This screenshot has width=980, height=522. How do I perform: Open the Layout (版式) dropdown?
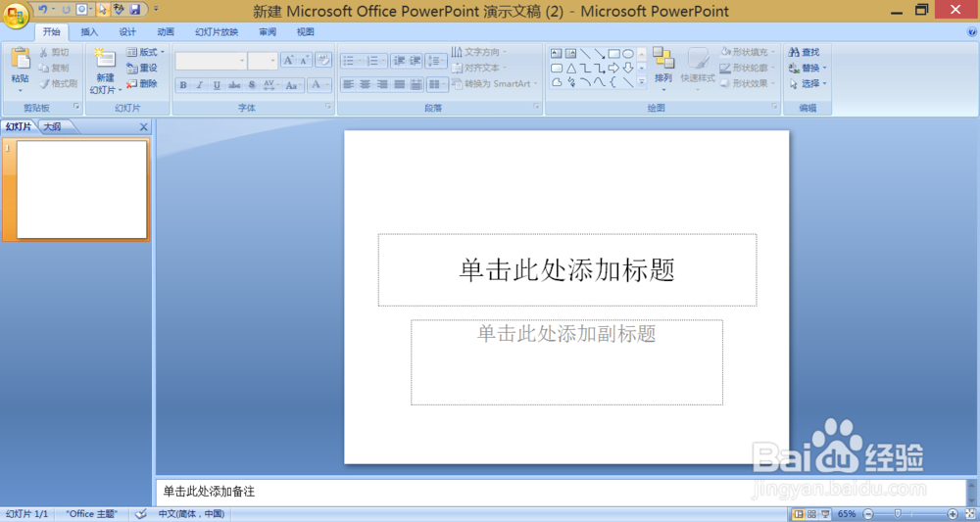tap(146, 53)
